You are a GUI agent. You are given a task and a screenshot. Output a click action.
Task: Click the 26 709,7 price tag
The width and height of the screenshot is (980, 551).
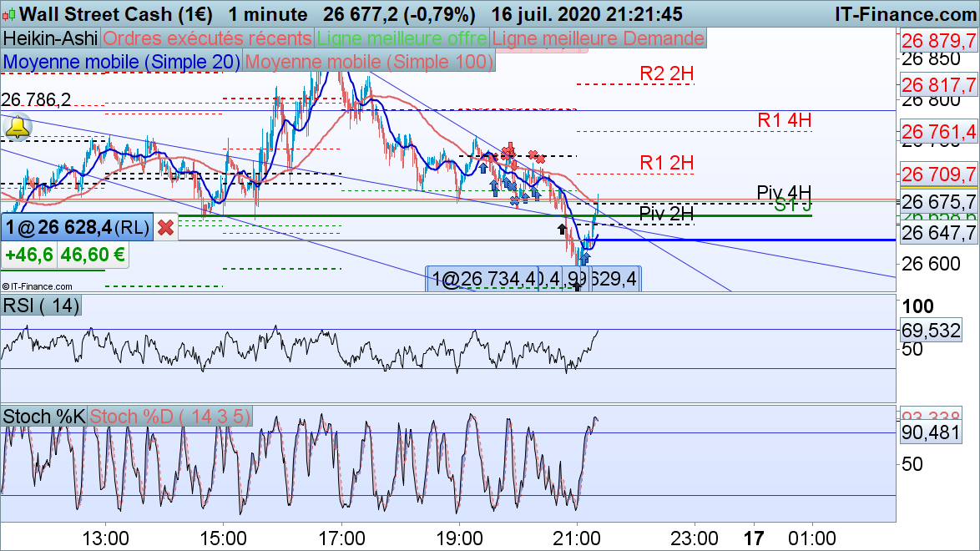click(938, 174)
